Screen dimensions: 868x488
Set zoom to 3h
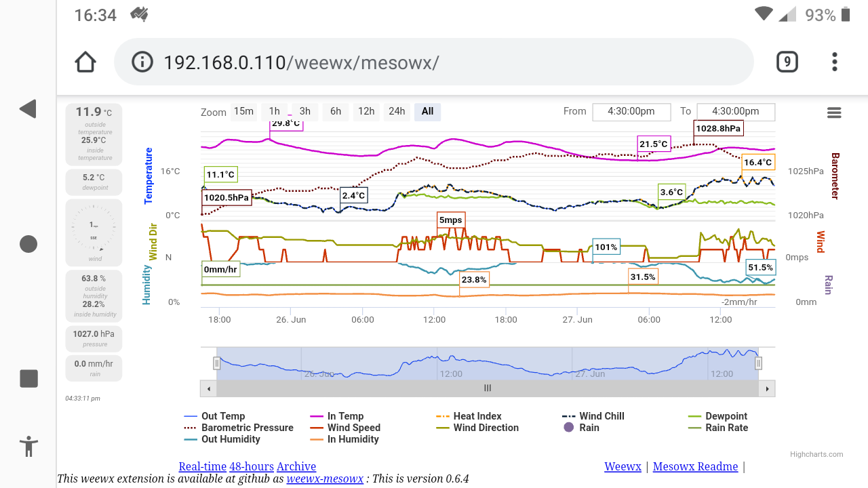tap(305, 112)
